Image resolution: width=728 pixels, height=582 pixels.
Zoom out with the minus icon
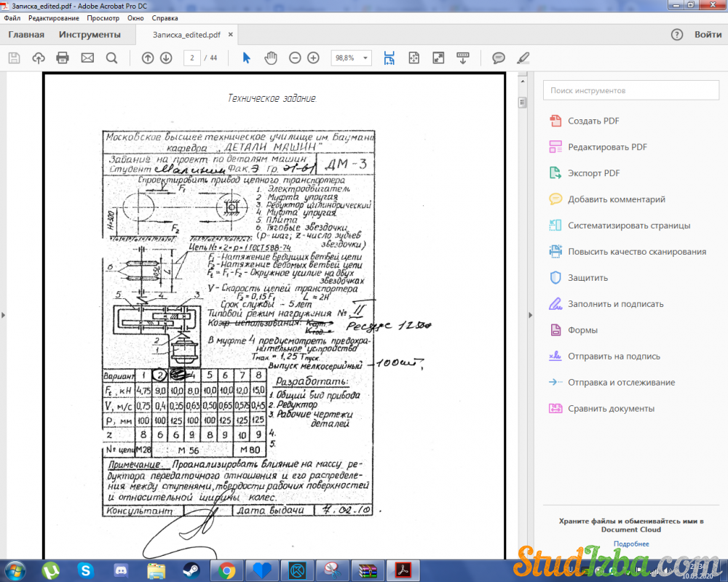coord(295,58)
